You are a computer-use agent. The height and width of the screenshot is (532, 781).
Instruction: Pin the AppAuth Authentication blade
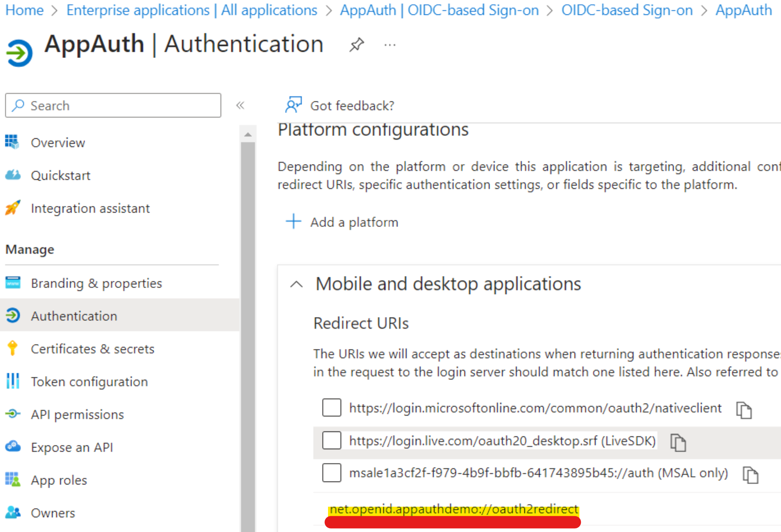(356, 45)
